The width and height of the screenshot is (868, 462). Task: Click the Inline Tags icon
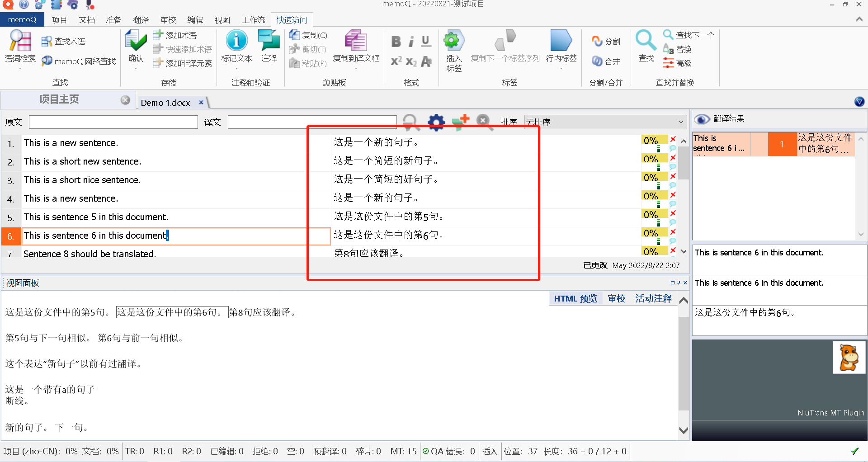[561, 41]
